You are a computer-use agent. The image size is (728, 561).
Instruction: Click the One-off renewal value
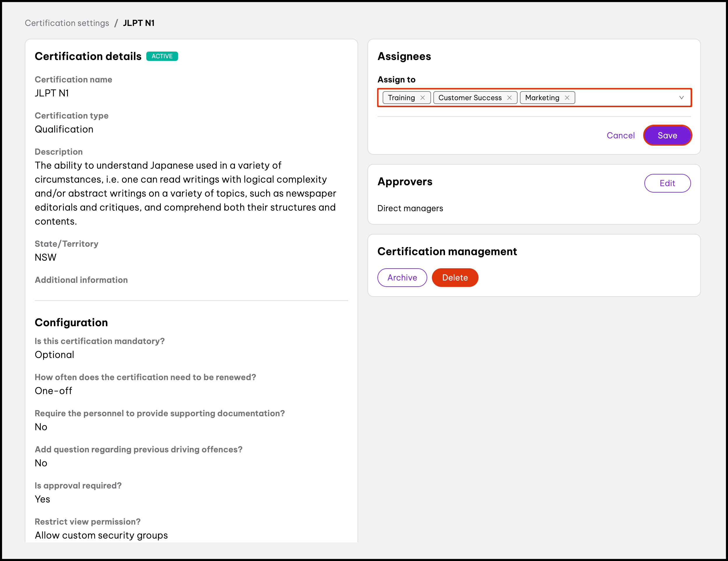pyautogui.click(x=53, y=391)
